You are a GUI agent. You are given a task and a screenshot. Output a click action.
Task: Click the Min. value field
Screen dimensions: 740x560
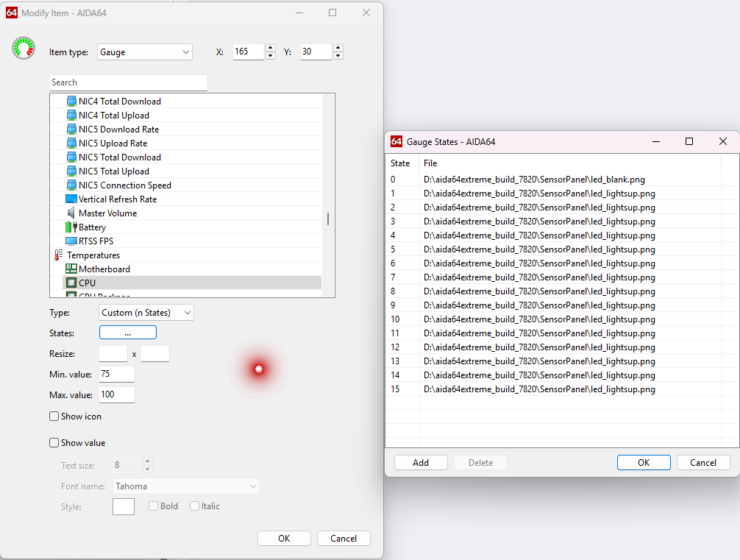tap(117, 374)
